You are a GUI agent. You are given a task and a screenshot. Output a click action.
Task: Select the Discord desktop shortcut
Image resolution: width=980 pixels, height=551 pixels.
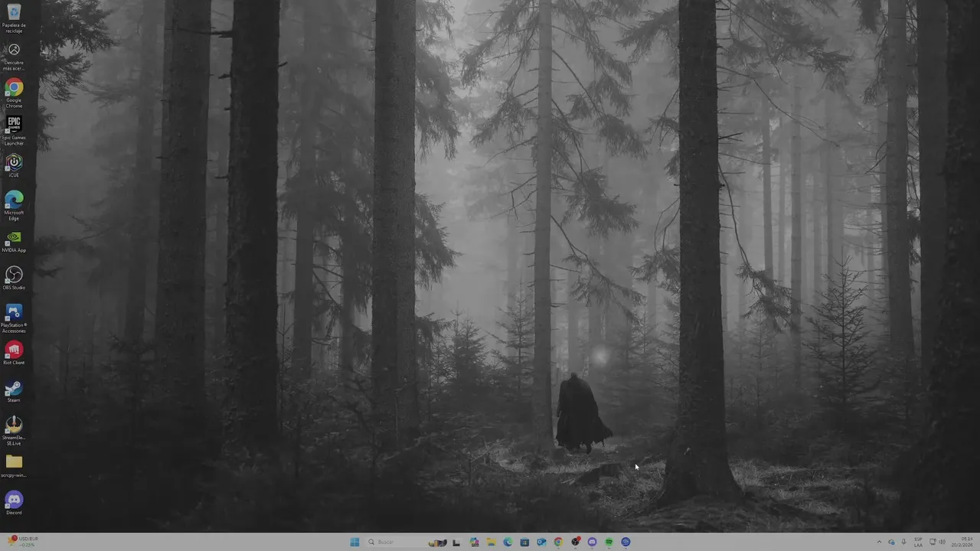14,504
